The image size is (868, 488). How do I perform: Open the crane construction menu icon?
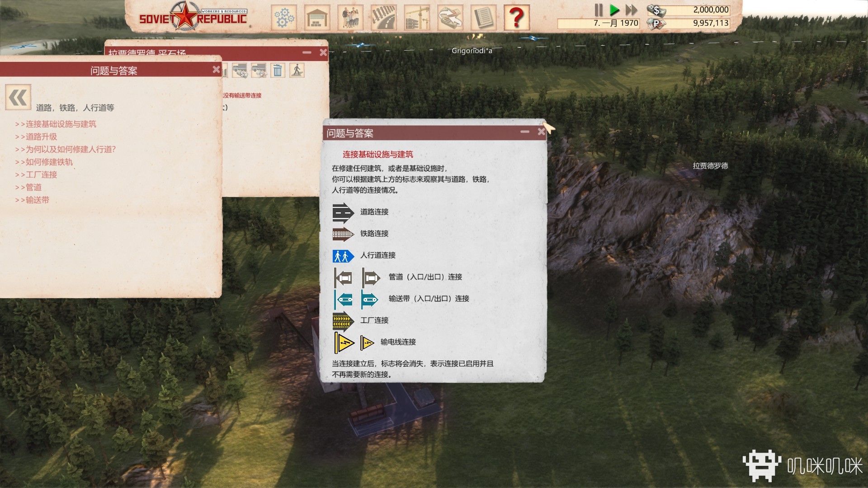click(417, 18)
